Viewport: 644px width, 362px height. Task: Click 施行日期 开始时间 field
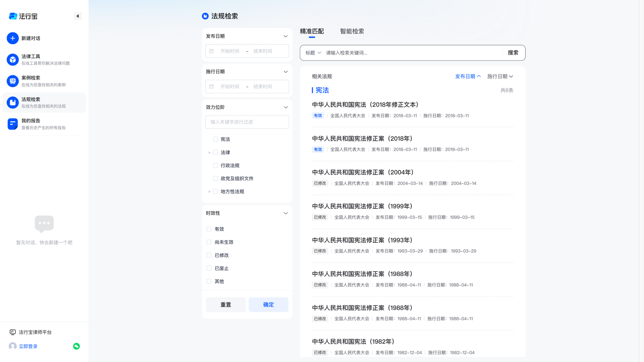230,86
